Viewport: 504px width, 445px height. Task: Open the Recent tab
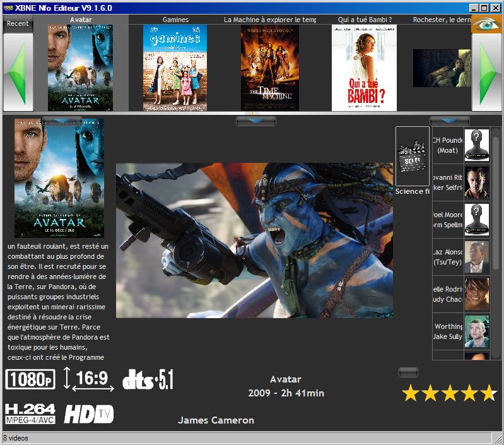point(18,24)
